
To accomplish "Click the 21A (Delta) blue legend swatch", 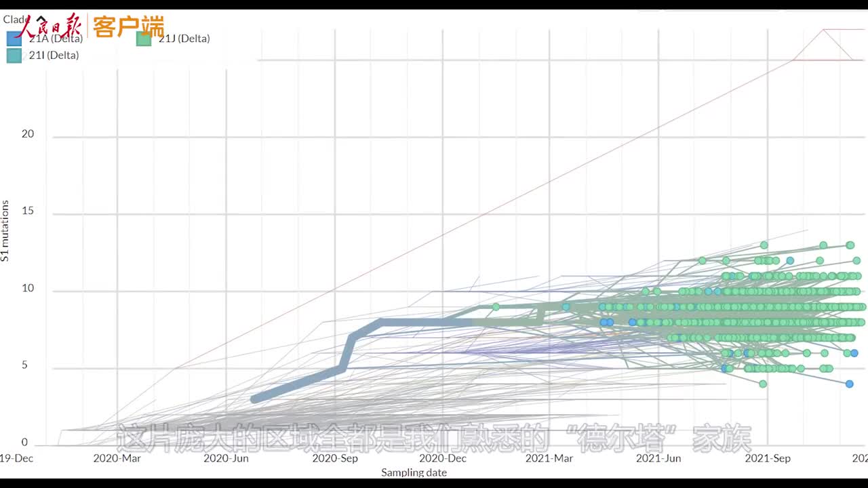I will (14, 39).
